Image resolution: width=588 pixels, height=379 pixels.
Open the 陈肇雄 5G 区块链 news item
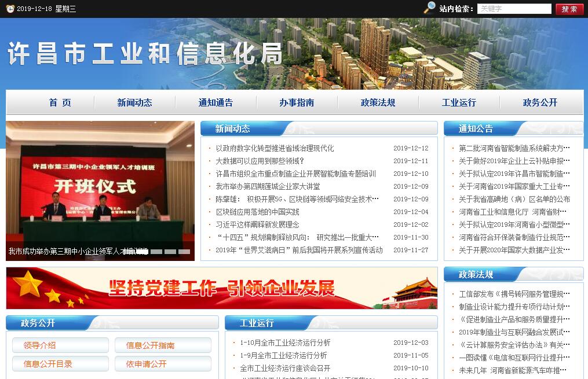tap(297, 199)
